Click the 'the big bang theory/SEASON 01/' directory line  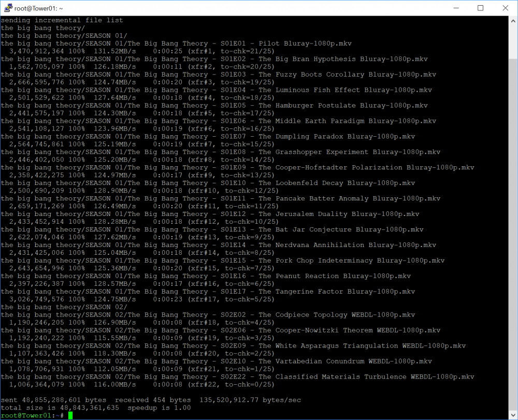64,36
